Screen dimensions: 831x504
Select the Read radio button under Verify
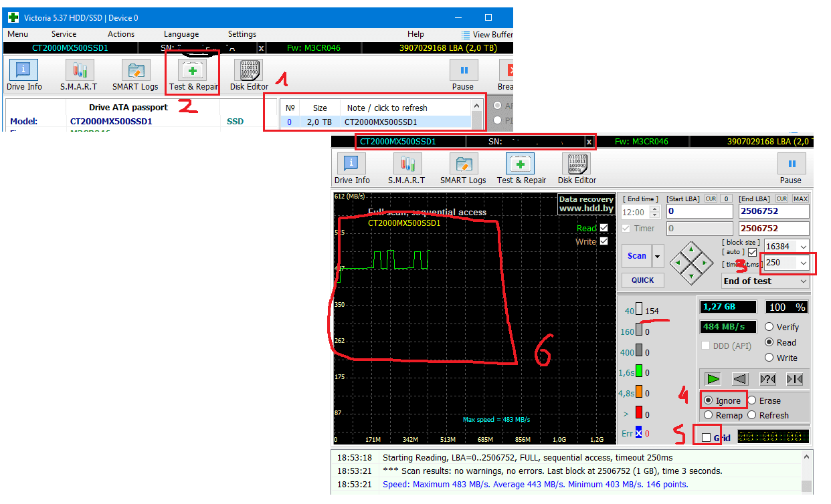point(769,342)
